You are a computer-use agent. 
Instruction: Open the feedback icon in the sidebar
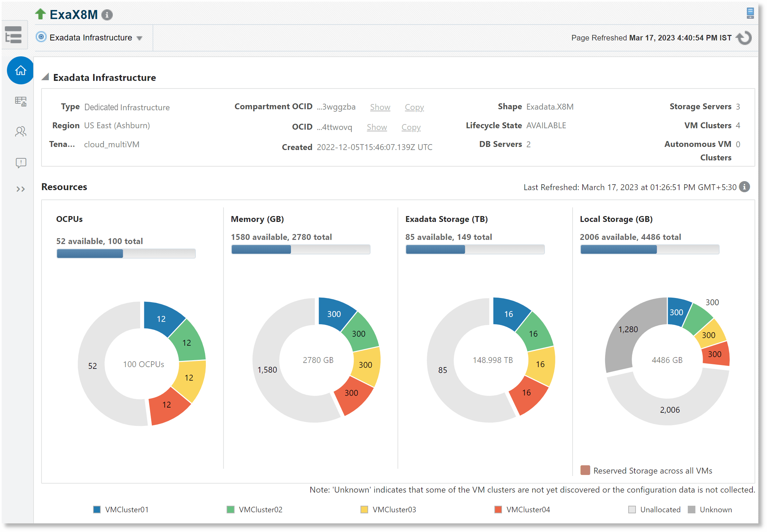(20, 162)
